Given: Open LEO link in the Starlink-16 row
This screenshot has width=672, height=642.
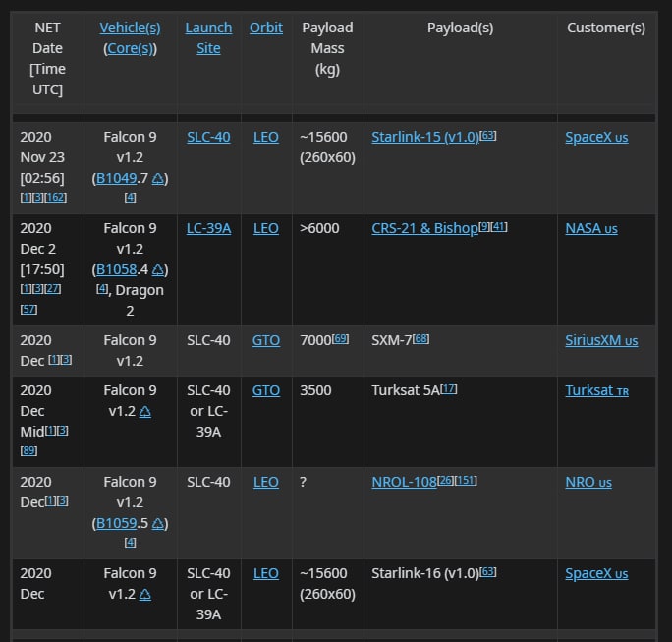Looking at the screenshot, I should (x=266, y=573).
